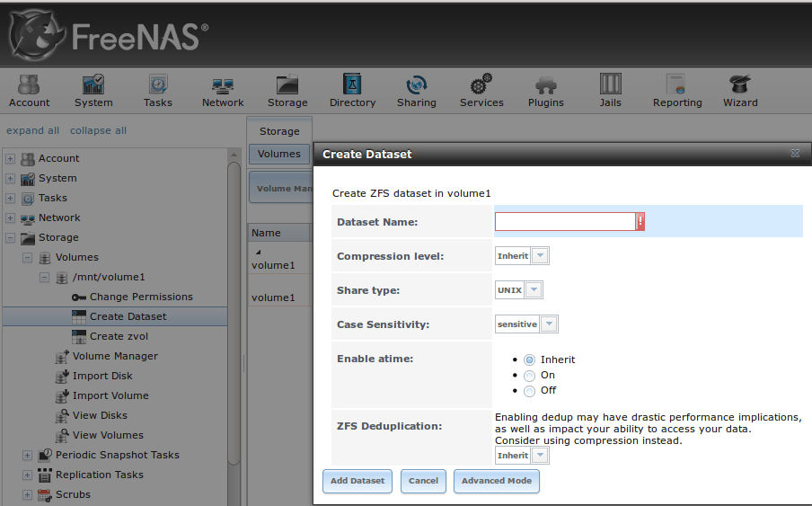
Task: Open the Network toolbar icon
Action: [x=223, y=85]
